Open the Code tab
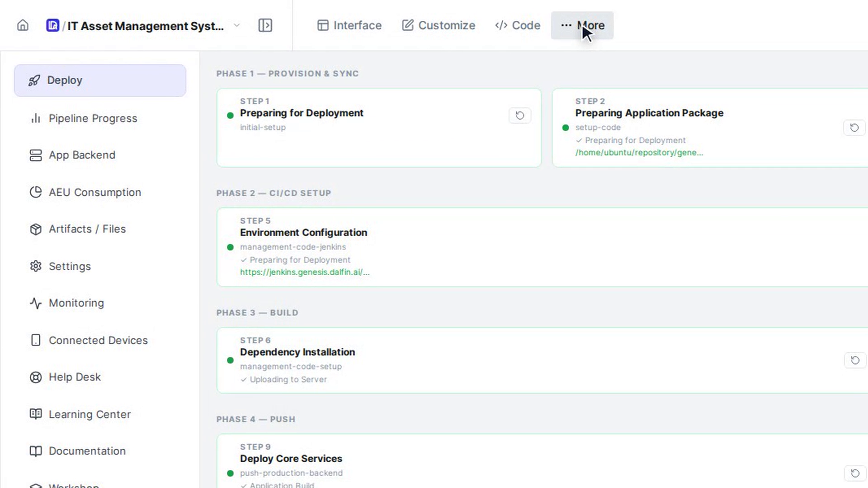Image resolution: width=868 pixels, height=488 pixels. (518, 25)
